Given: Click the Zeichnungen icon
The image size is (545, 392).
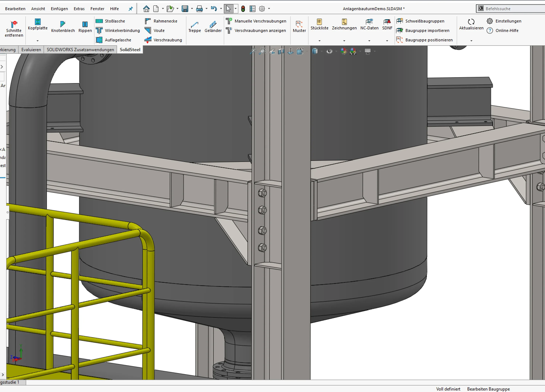Looking at the screenshot, I should [344, 22].
